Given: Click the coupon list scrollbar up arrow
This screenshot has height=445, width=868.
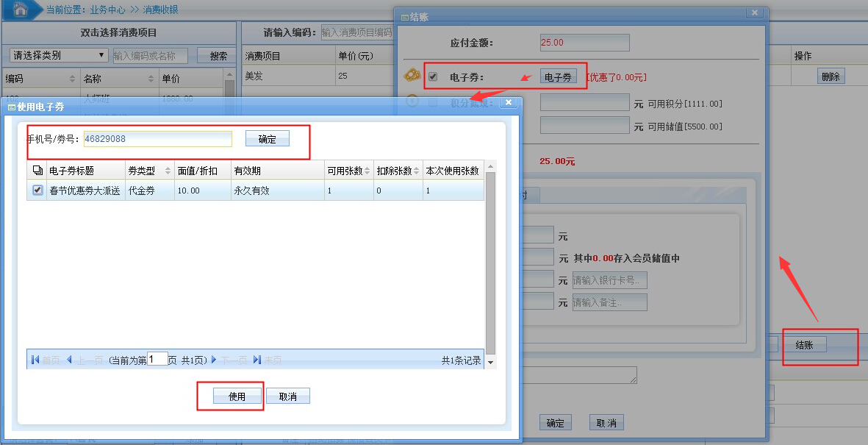Looking at the screenshot, I should pyautogui.click(x=490, y=166).
